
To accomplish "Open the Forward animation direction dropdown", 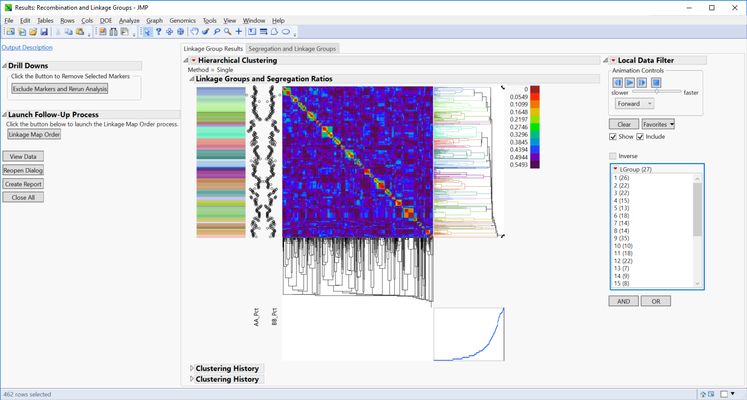I will (634, 103).
